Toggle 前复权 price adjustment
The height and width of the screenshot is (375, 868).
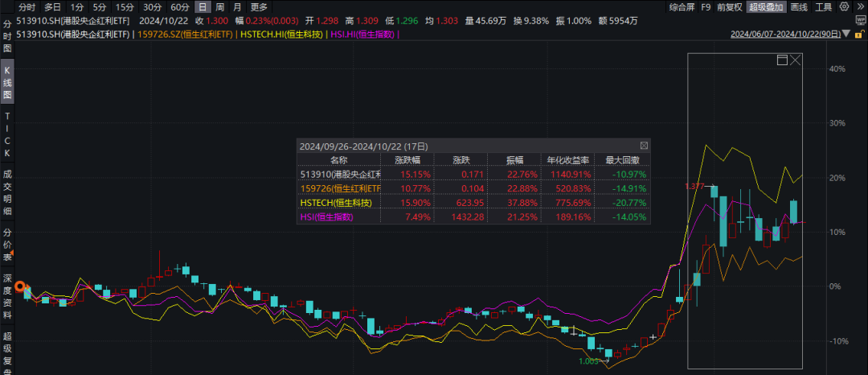731,7
